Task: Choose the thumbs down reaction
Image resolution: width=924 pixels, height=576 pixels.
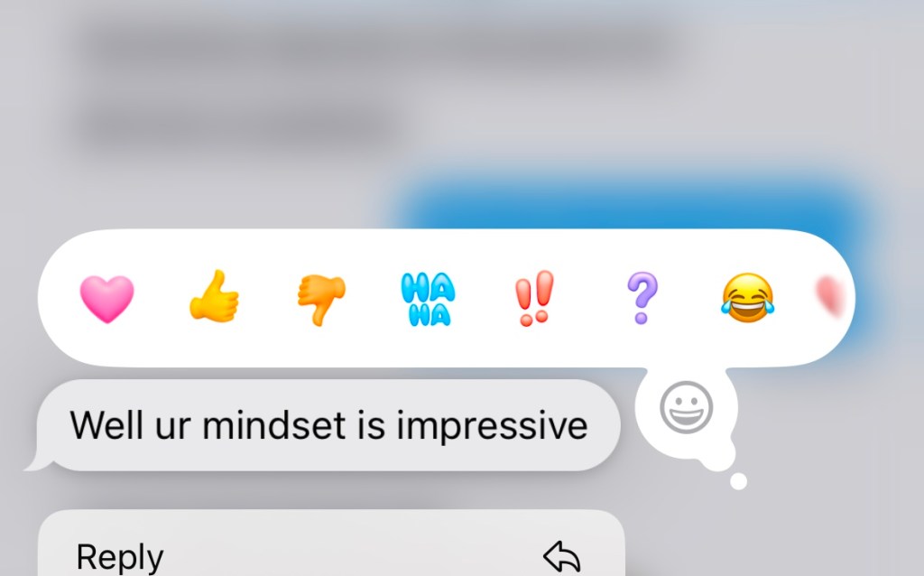Action: (321, 300)
